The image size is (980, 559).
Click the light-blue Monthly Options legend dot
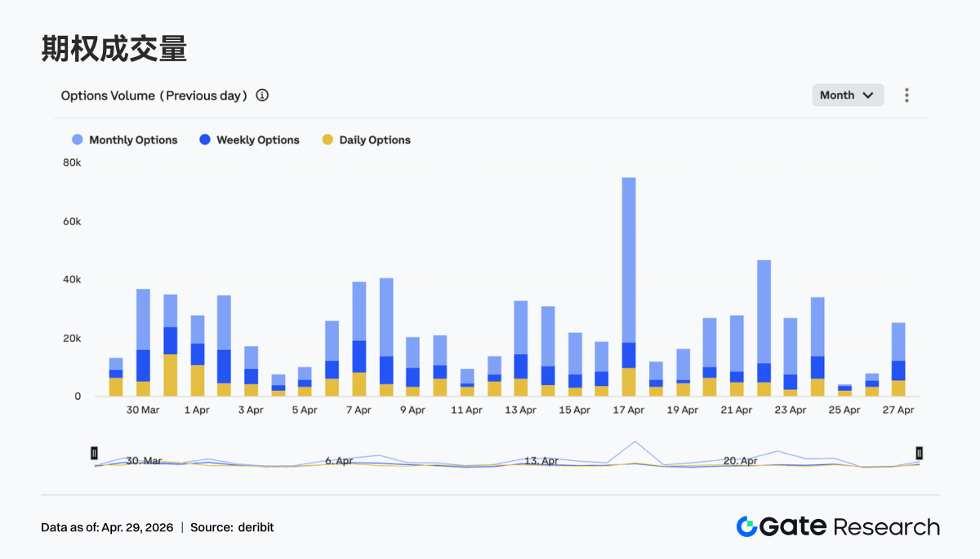point(78,140)
